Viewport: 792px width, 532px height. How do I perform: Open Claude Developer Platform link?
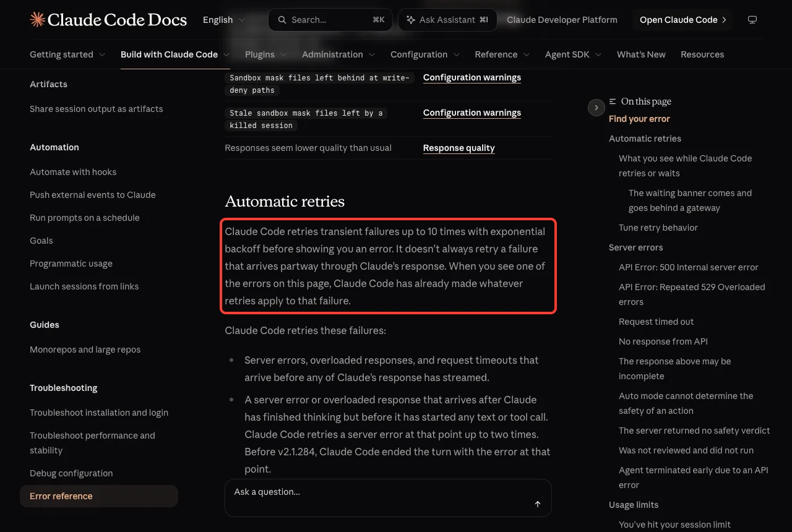[562, 20]
